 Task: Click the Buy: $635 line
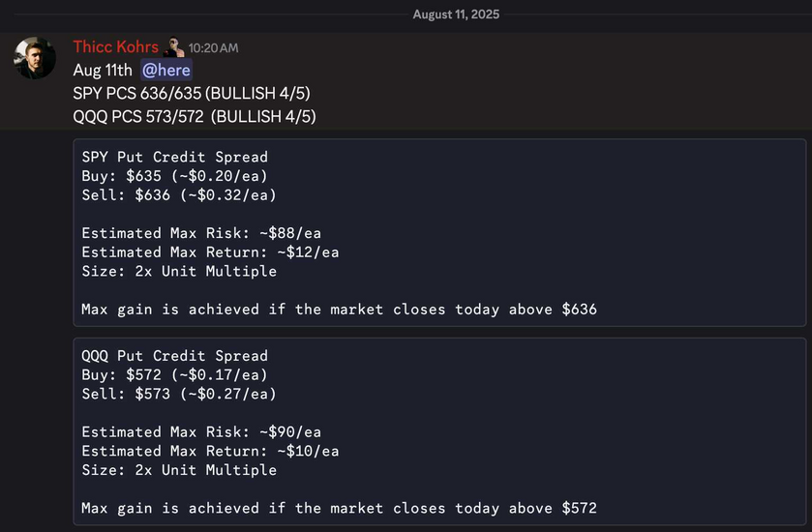tap(174, 176)
